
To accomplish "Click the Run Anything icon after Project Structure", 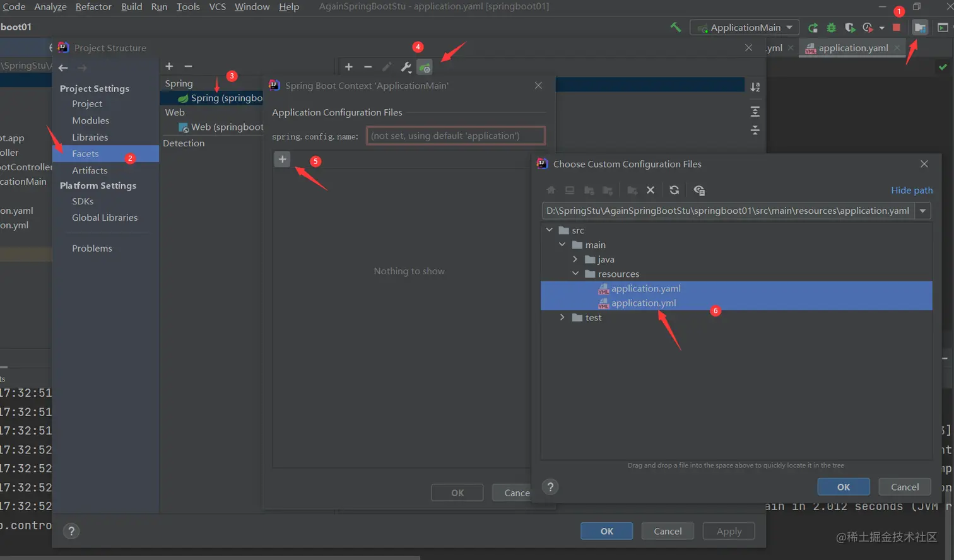I will 943,28.
